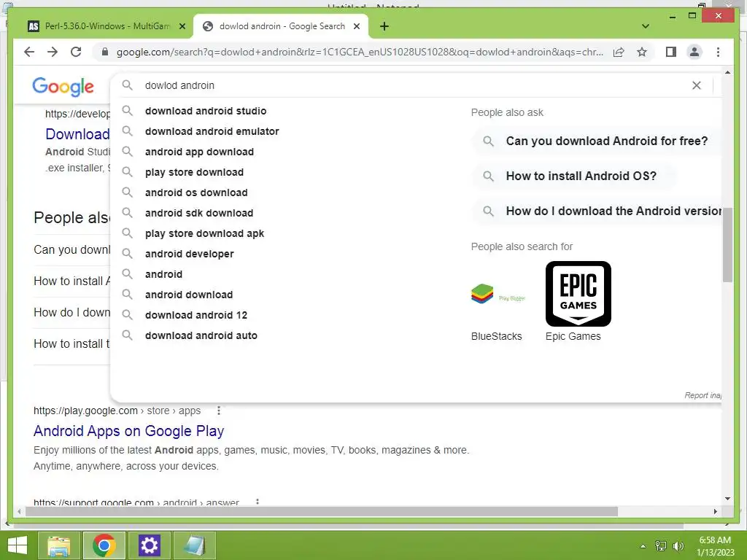The width and height of the screenshot is (747, 560).
Task: Pick the android download suggestion
Action: coord(189,295)
